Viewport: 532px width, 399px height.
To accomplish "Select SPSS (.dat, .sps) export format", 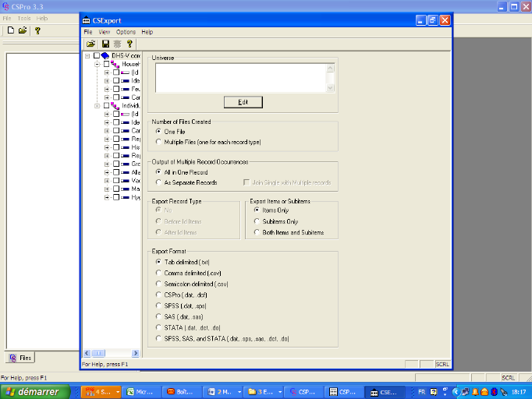I will pos(158,305).
